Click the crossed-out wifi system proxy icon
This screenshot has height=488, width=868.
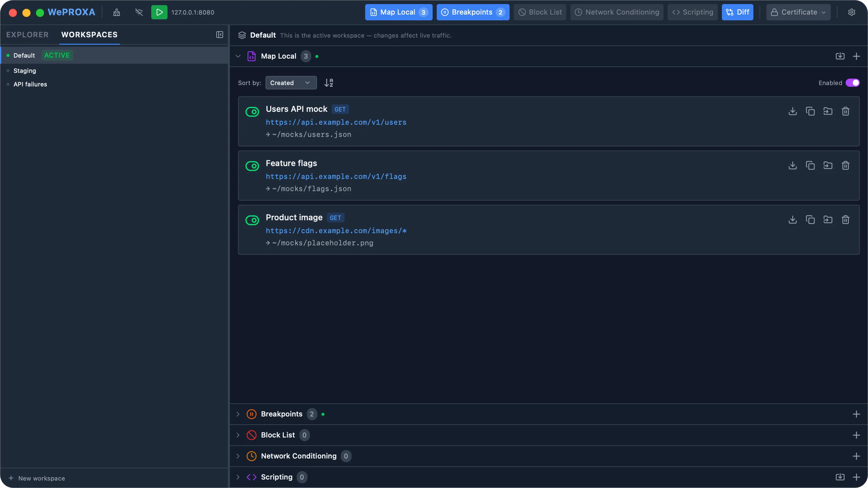139,12
